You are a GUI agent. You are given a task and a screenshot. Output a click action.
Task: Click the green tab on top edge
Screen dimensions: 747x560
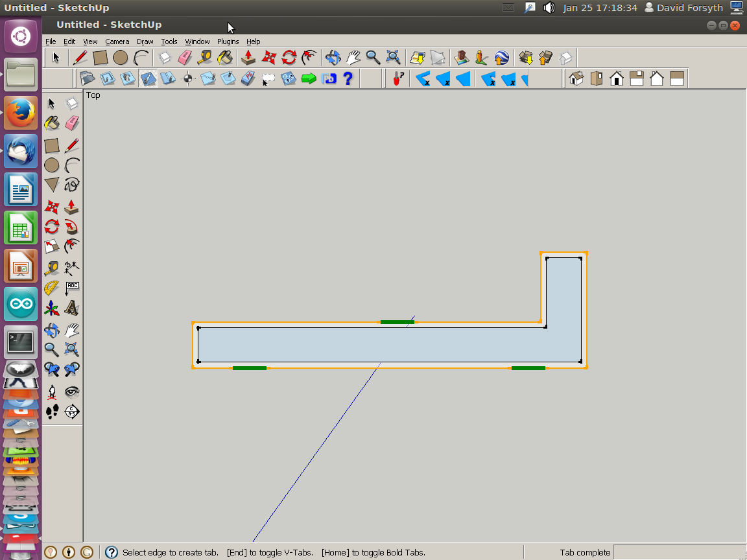click(397, 322)
